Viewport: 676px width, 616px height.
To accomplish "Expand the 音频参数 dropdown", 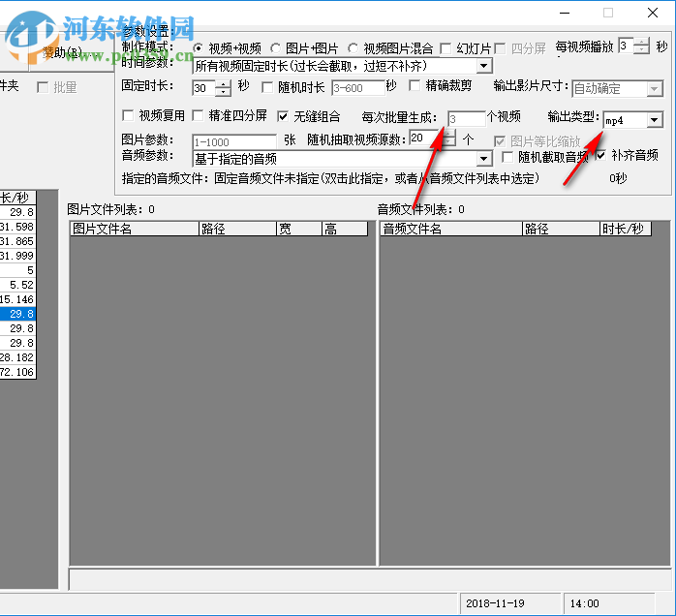I will 483,159.
